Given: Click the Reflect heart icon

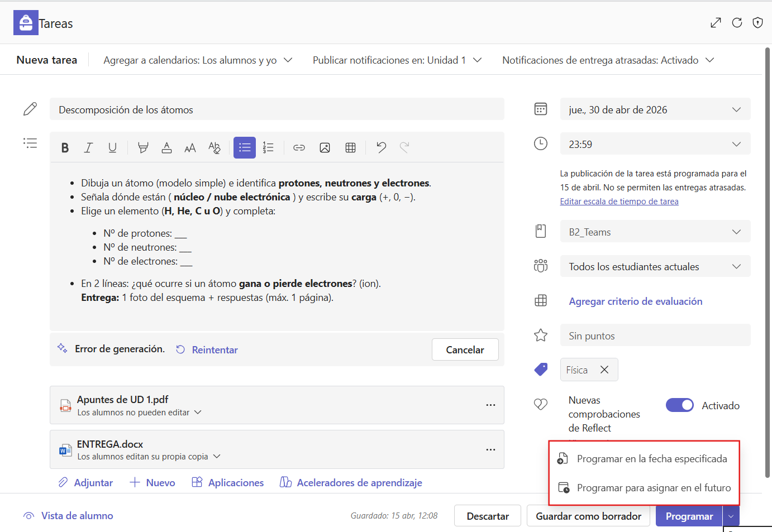Looking at the screenshot, I should click(x=541, y=404).
